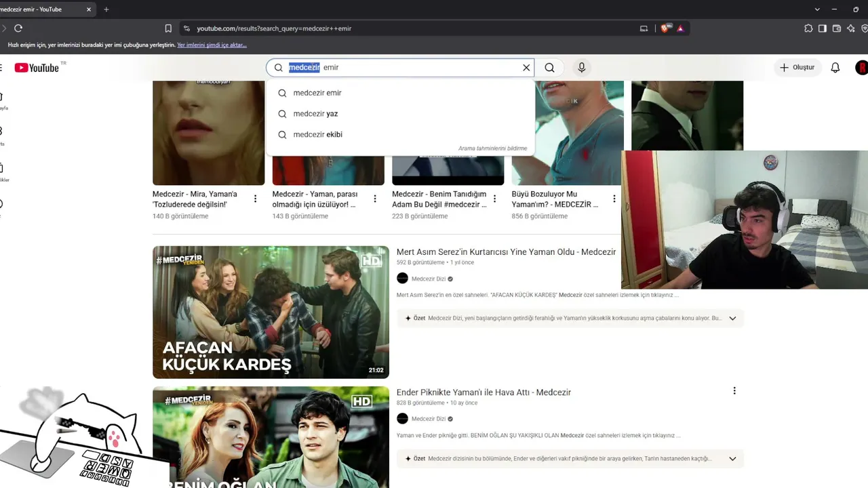The width and height of the screenshot is (868, 488).
Task: Open site settings icon beside the URL
Action: [x=186, y=28]
